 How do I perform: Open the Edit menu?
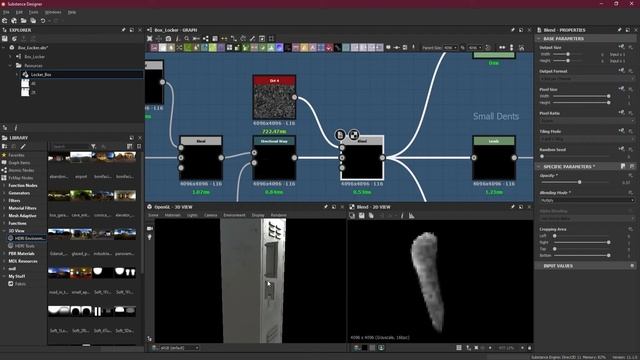(19, 12)
